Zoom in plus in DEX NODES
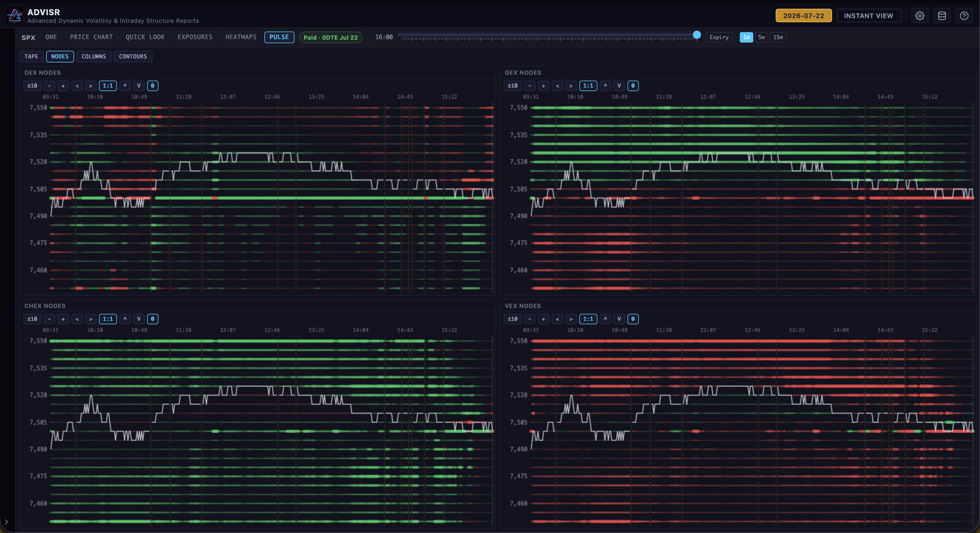980x533 pixels. click(63, 86)
